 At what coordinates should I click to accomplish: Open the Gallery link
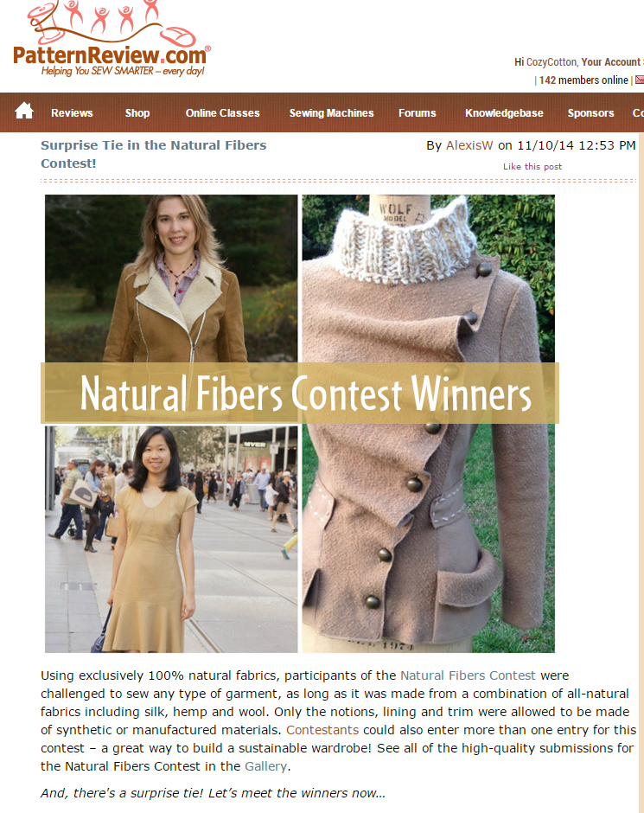tap(265, 766)
